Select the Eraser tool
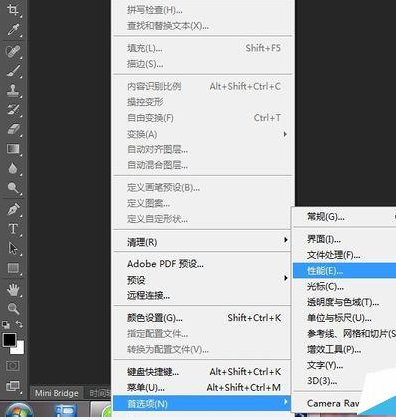The image size is (396, 420). [x=13, y=129]
